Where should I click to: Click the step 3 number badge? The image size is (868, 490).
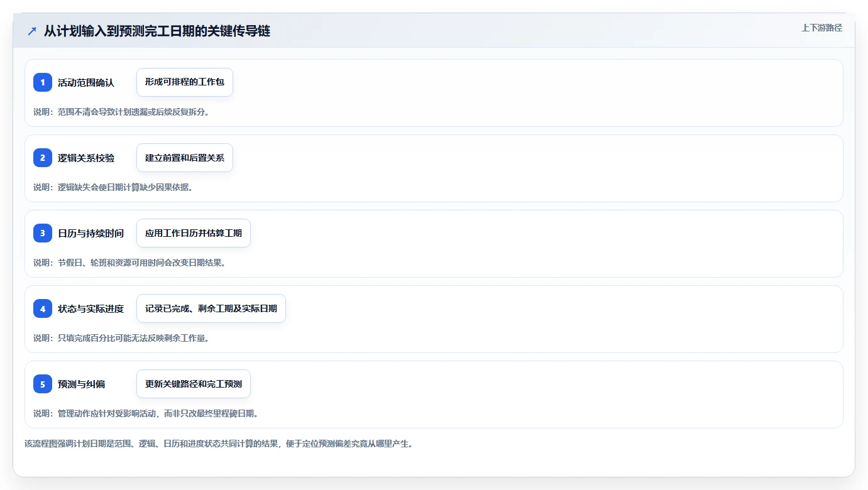pos(43,233)
